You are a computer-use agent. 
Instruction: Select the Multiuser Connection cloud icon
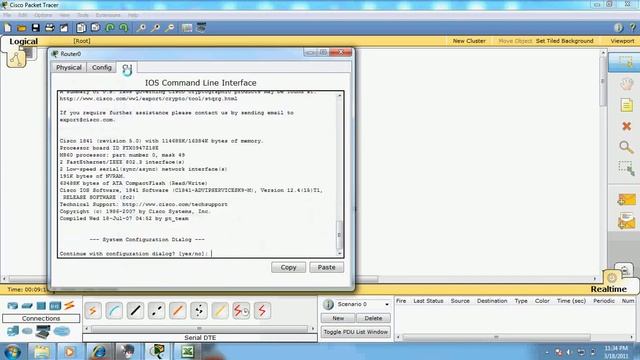(x=62, y=331)
